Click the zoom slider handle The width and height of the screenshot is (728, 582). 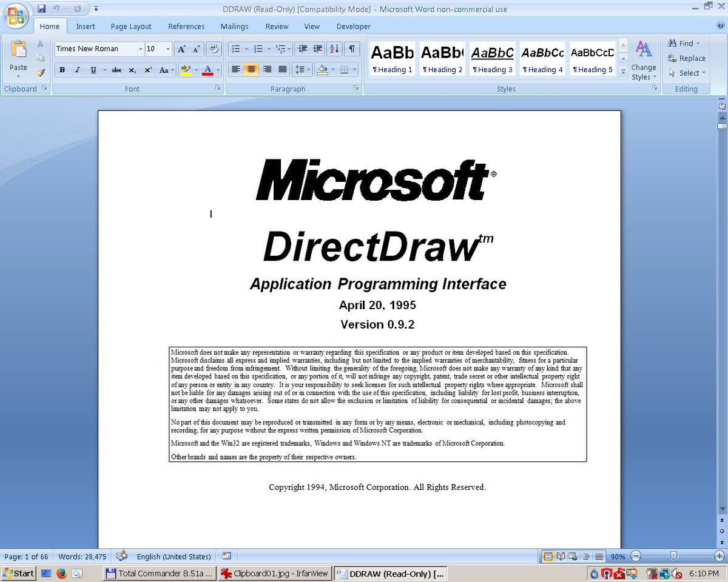tap(673, 556)
